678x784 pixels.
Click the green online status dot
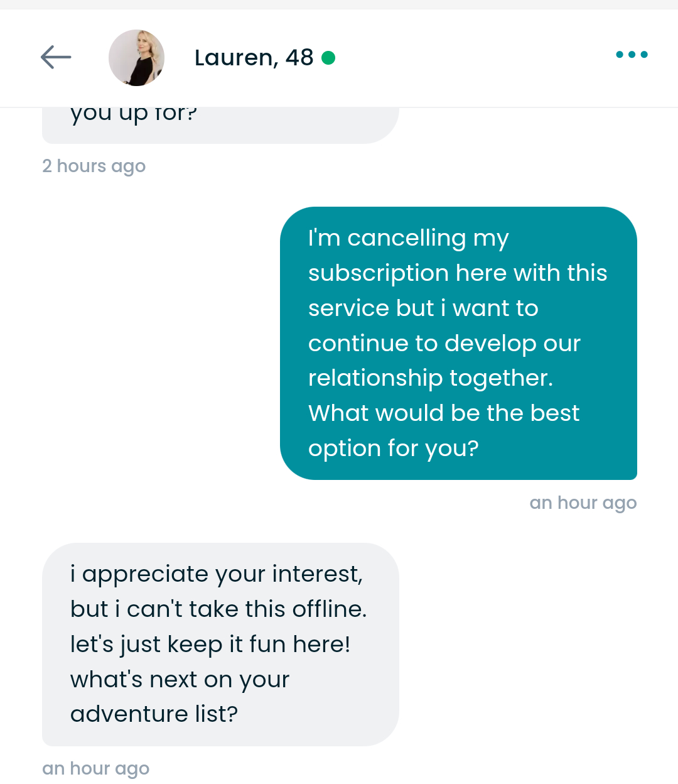(328, 58)
